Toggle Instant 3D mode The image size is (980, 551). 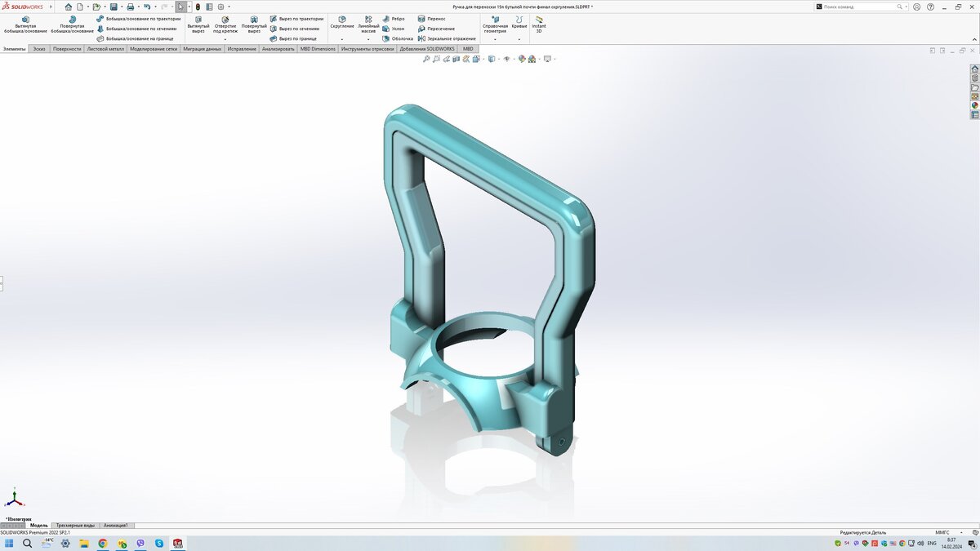point(539,24)
